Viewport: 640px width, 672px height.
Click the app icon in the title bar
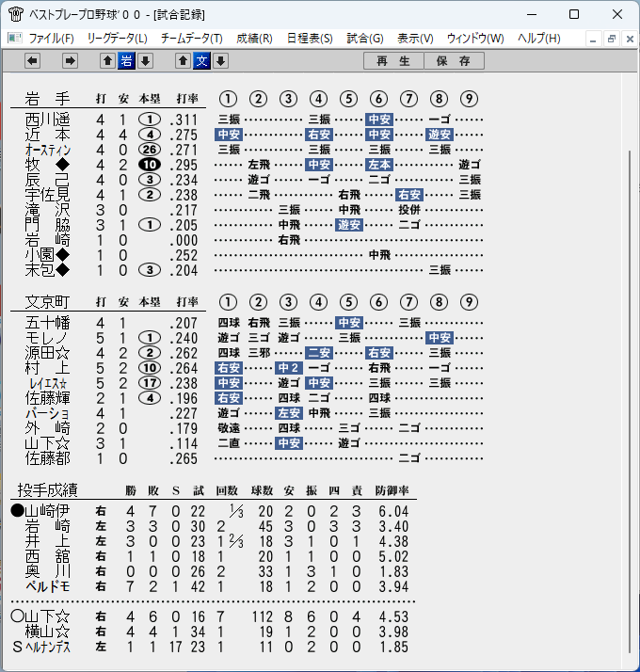pos(15,14)
